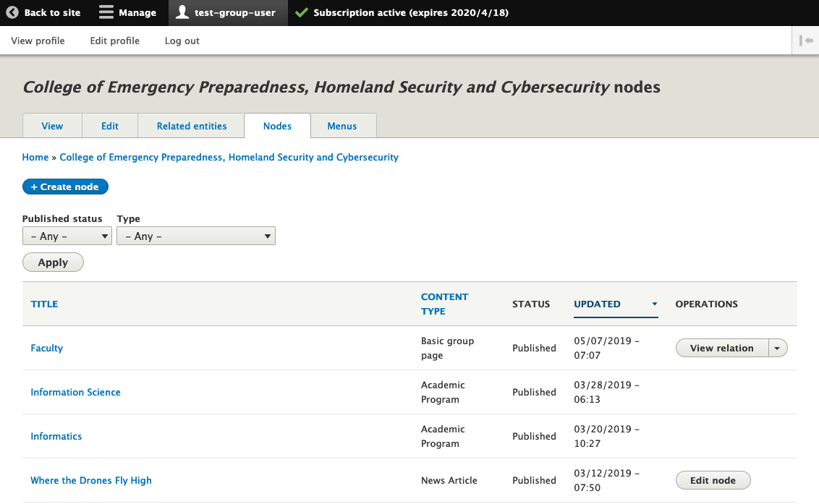Click the test-group-user person icon
The height and width of the screenshot is (504, 819).
click(x=183, y=13)
